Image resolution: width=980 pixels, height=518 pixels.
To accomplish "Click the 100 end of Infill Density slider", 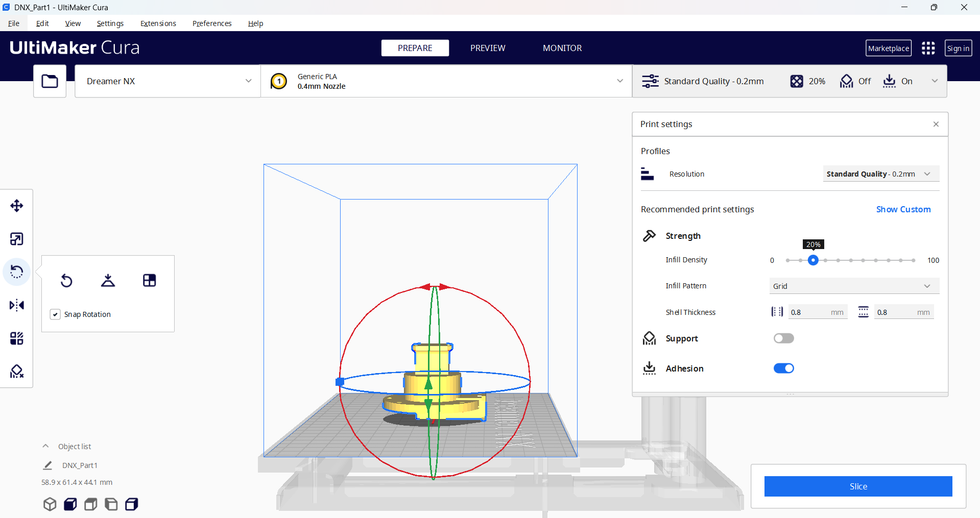I will click(914, 260).
